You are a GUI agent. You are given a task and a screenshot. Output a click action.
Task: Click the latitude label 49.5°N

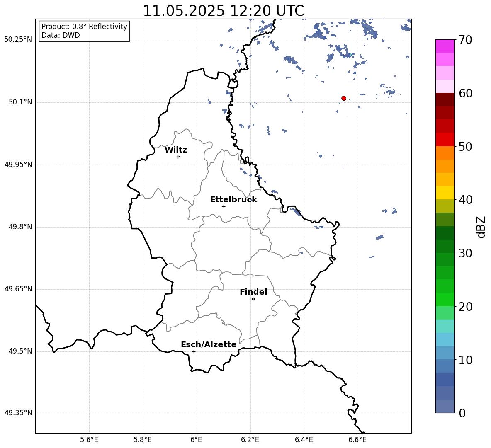click(20, 351)
